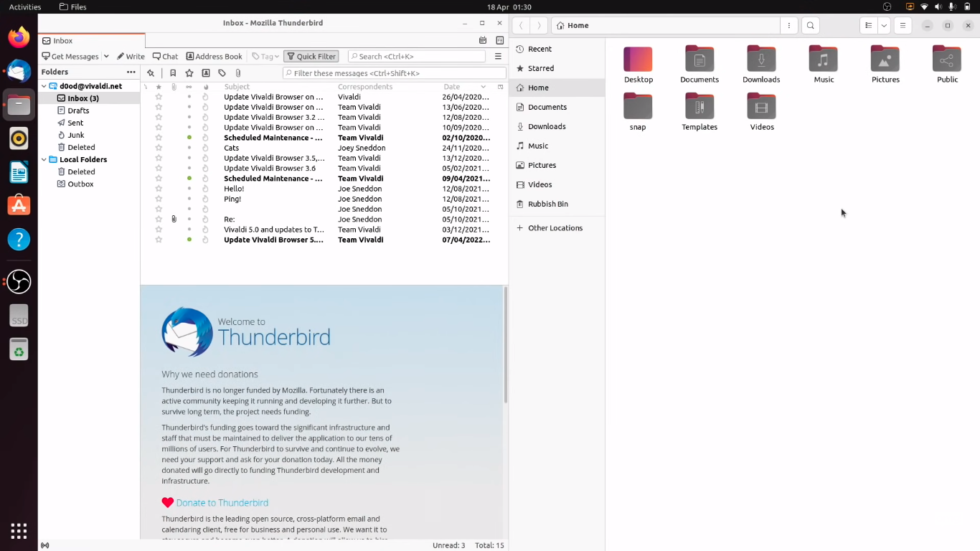The width and height of the screenshot is (980, 551).
Task: Open OBS Studio from the dock
Action: (19, 281)
